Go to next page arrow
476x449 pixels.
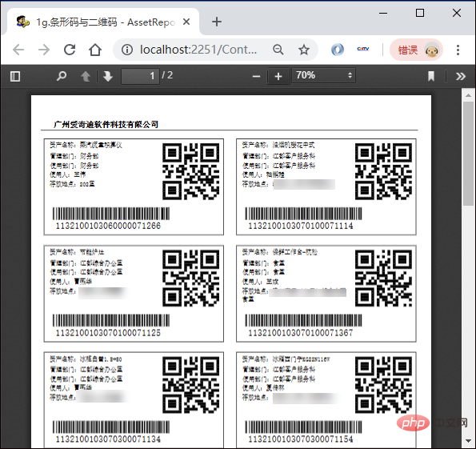108,76
